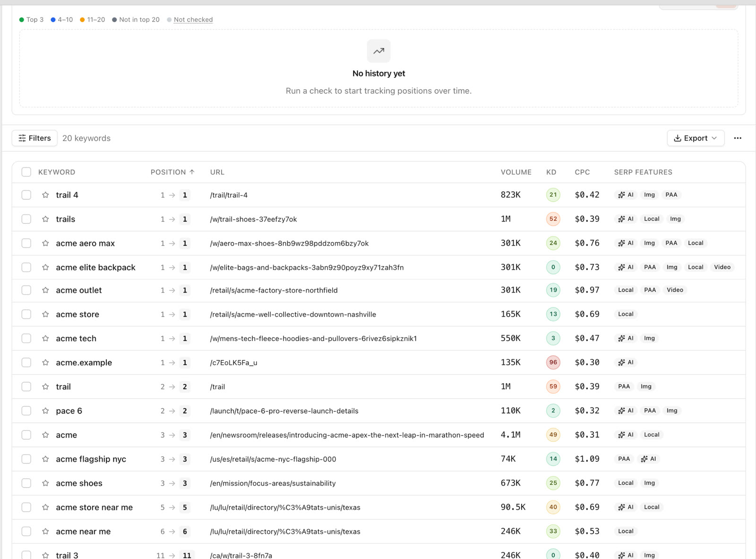
Task: Select the 'acme outlet' row checkbox
Action: click(x=26, y=290)
